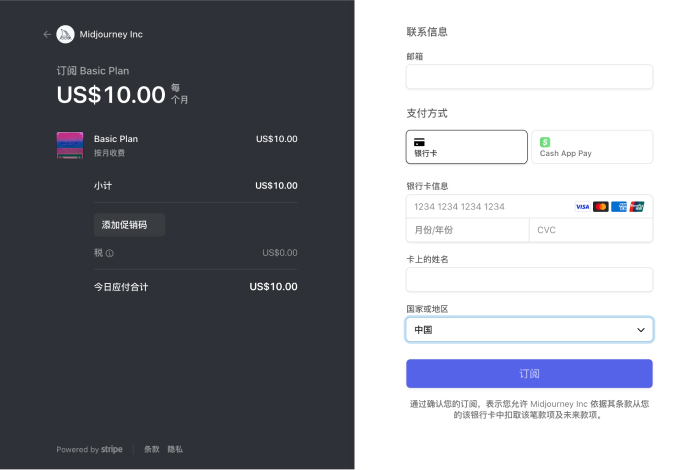Click the Basic Plan product thumbnail
The image size is (700, 470).
tap(70, 145)
